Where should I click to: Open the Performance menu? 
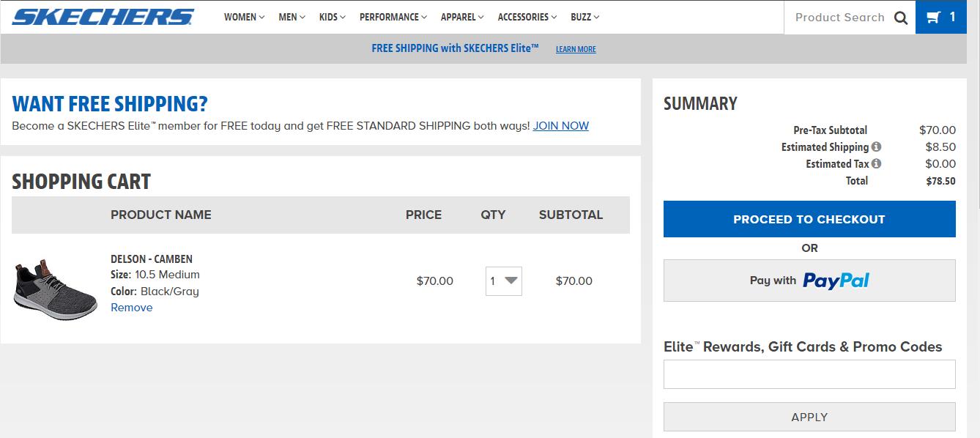click(393, 17)
